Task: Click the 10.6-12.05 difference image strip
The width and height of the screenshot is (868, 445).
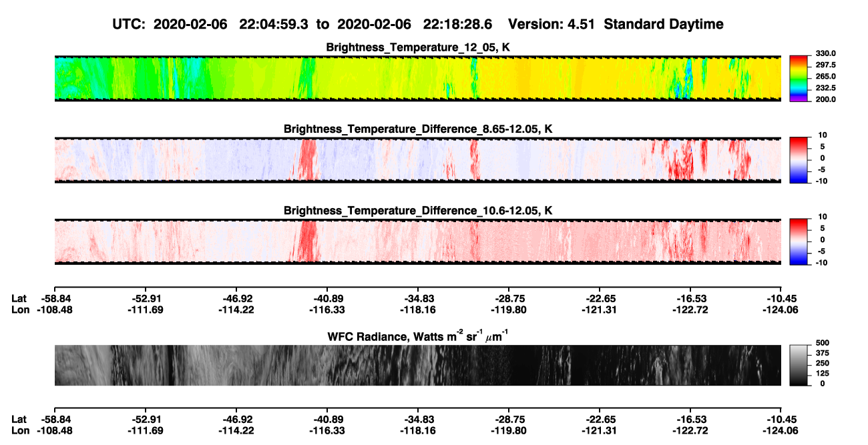Action: pyautogui.click(x=418, y=242)
